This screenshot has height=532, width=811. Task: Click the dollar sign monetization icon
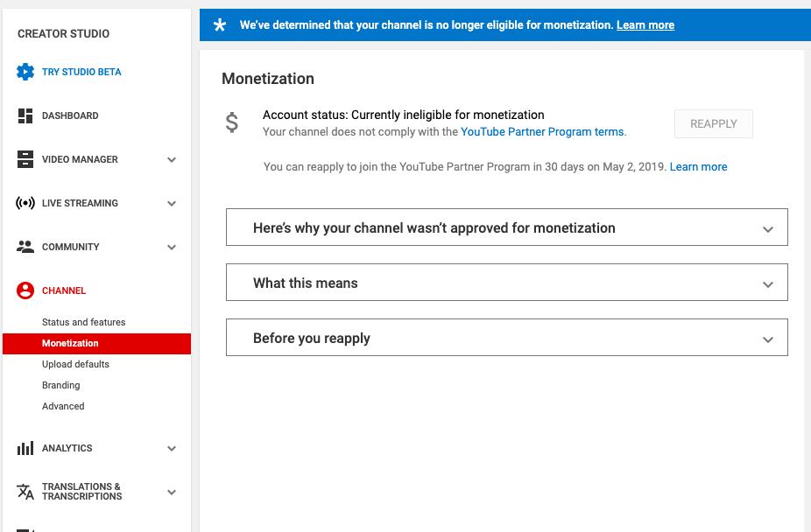[232, 122]
